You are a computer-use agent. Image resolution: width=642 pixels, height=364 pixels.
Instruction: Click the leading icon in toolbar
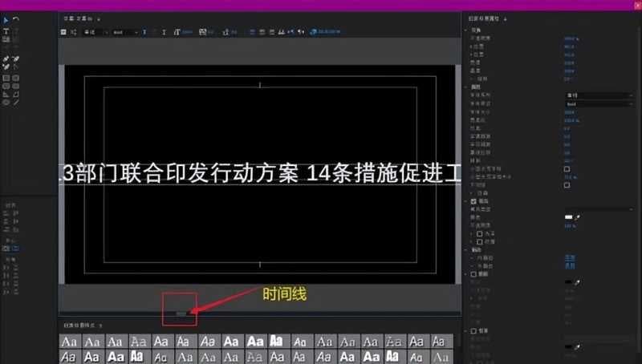tap(226, 32)
